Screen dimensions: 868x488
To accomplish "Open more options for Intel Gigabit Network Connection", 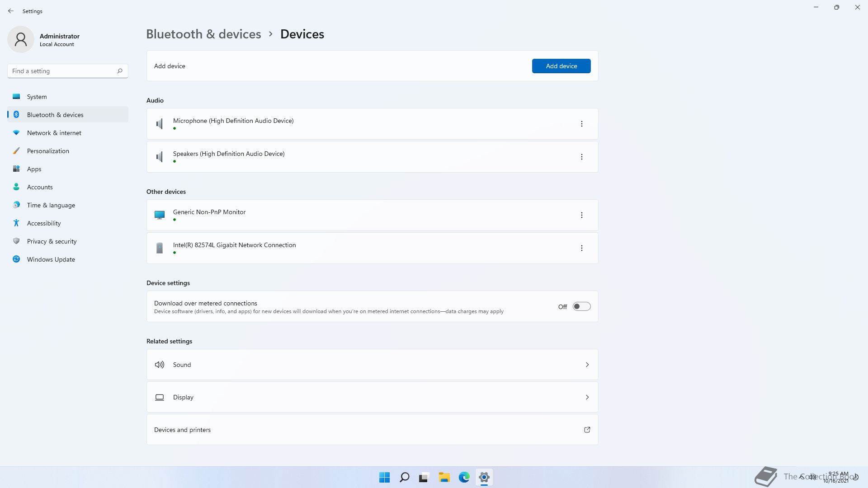I will click(581, 248).
